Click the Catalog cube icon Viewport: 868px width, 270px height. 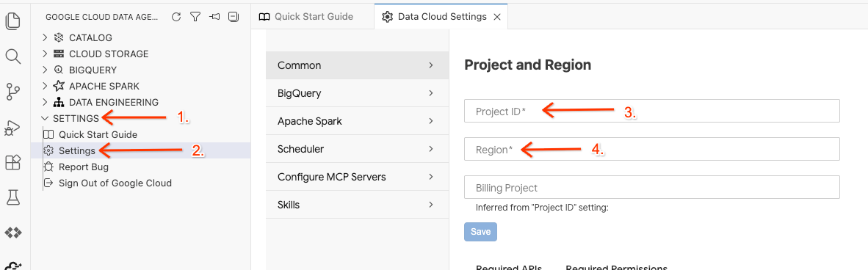coord(59,37)
